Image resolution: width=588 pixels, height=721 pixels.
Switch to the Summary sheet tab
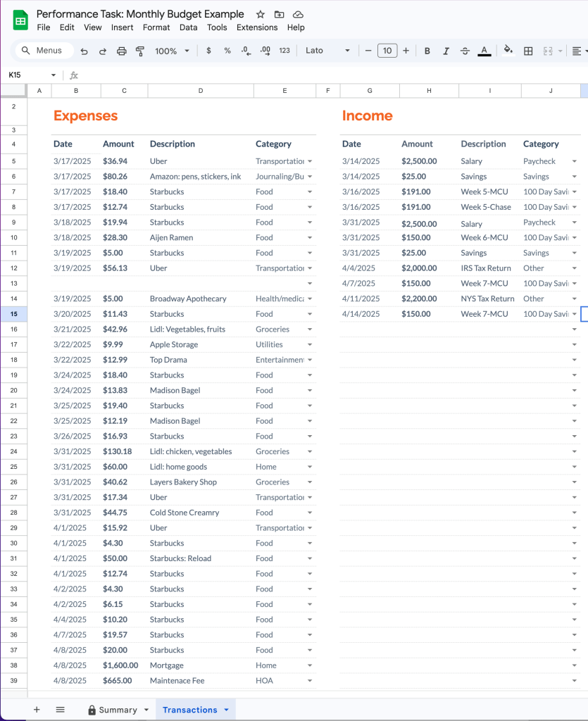118,710
